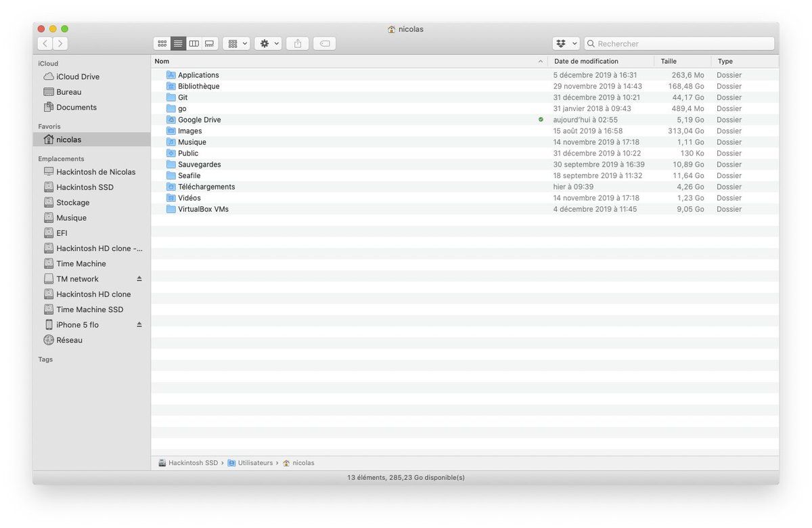This screenshot has width=812, height=528.
Task: Eject the iPhone 5 flo device
Action: click(x=139, y=325)
